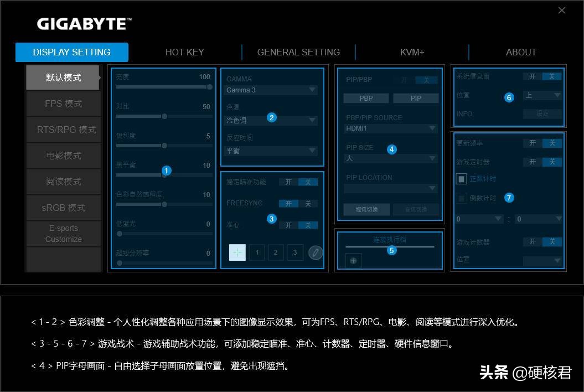Add a new profile with the plus icon
584x392 pixels.
click(353, 260)
